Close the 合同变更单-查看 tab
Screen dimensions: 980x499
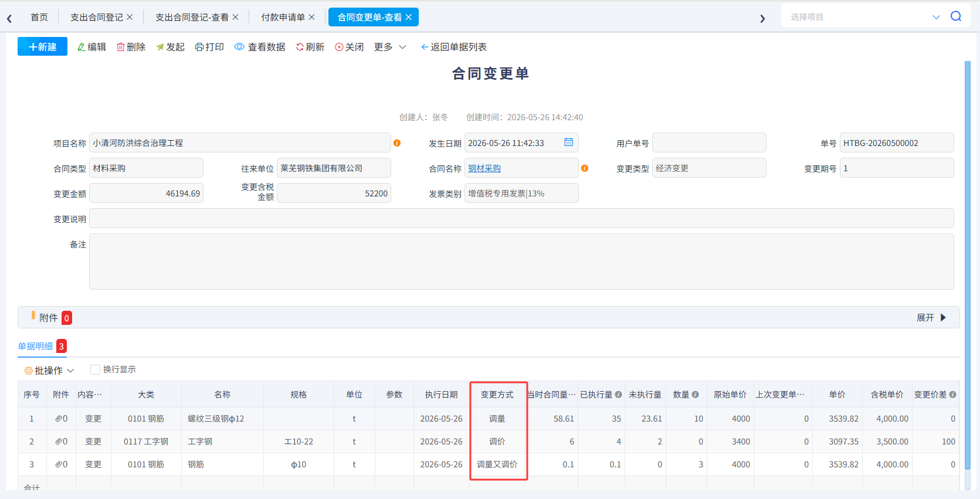click(x=408, y=17)
